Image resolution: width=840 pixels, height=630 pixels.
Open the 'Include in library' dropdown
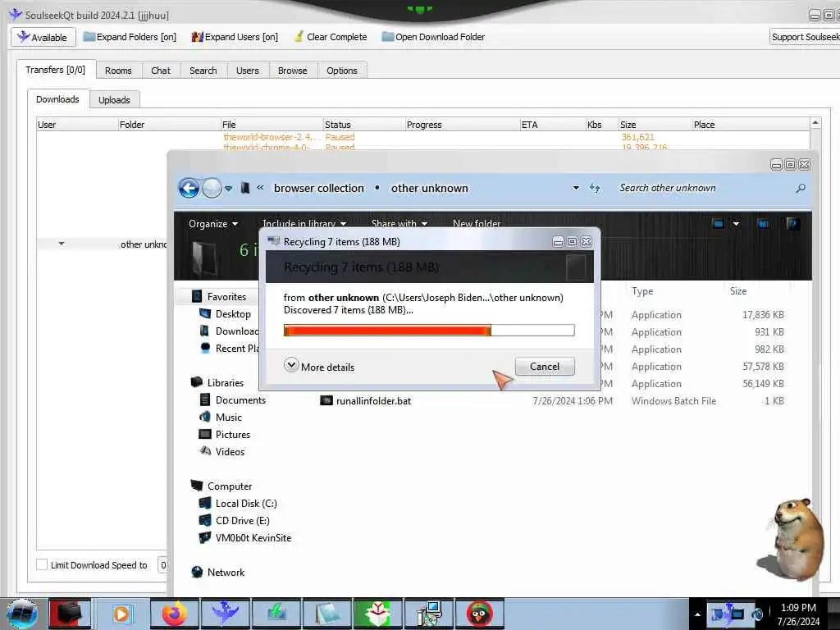click(x=304, y=223)
